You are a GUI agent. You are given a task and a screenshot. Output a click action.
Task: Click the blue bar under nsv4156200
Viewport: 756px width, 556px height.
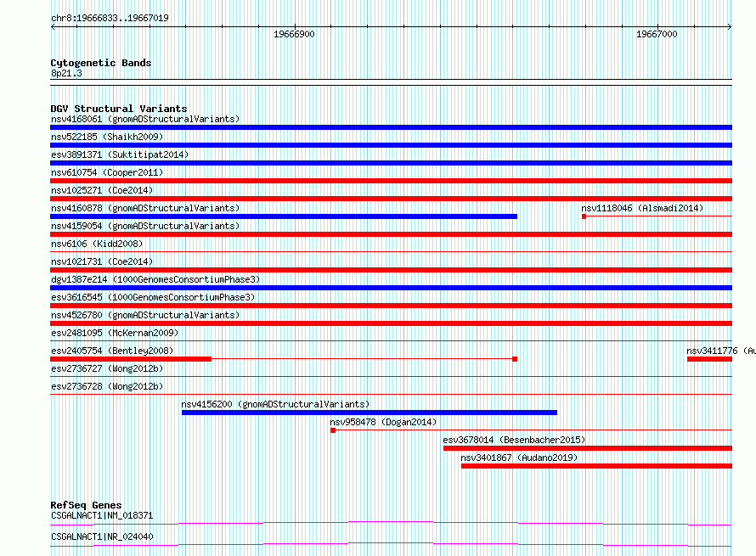[x=370, y=413]
